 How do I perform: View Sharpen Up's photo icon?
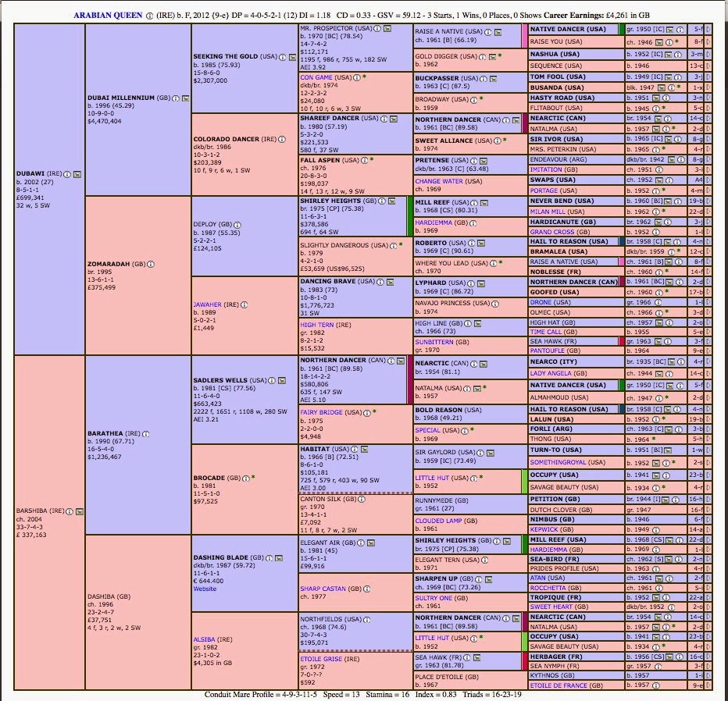tap(488, 579)
